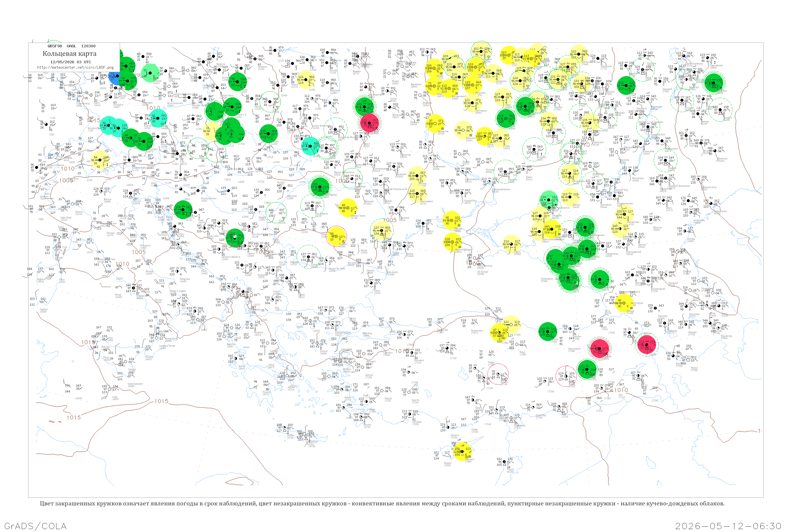Click the map title 'Кольцевая карта'
Screen dimensions: 798x532
(69, 54)
